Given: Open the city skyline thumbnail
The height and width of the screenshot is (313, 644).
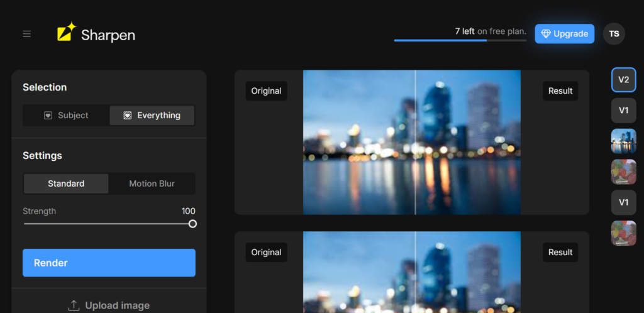Looking at the screenshot, I should click(623, 141).
